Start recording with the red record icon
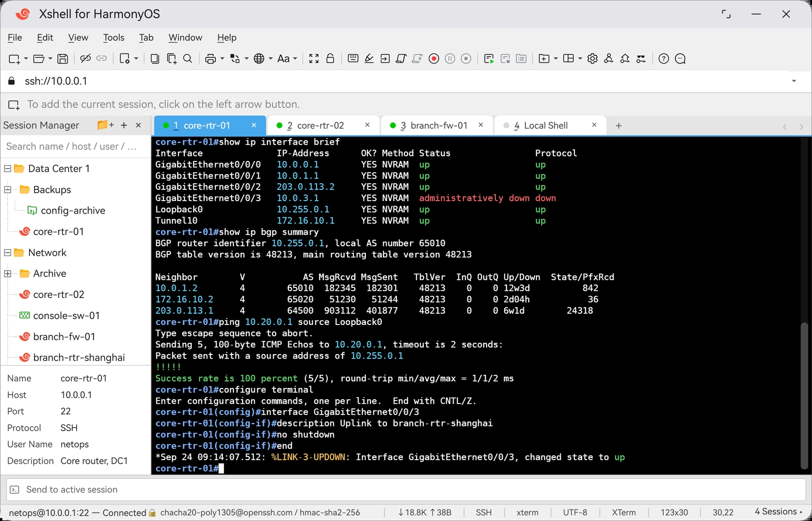Screen dimensions: 812x521 tap(434, 59)
